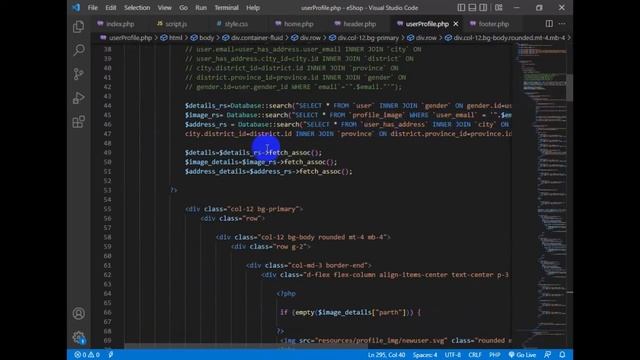
Task: Open the Terminal menu
Action: [227, 8]
